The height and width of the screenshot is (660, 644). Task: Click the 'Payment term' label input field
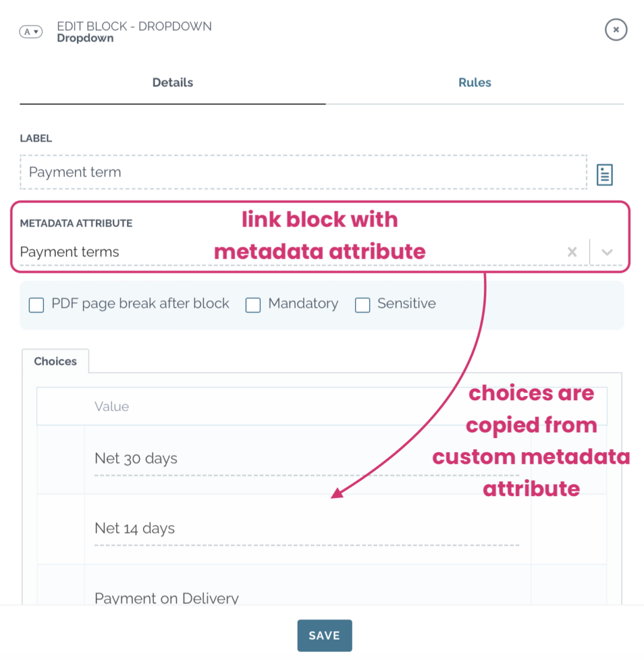point(244,172)
